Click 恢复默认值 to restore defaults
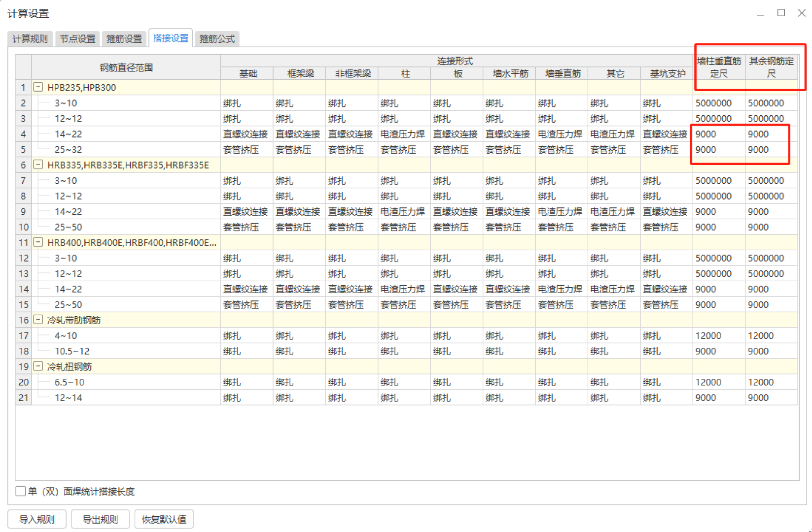 coord(164,519)
